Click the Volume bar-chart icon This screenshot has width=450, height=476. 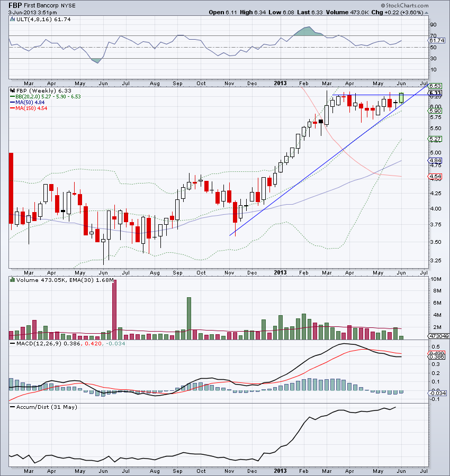coord(13,280)
